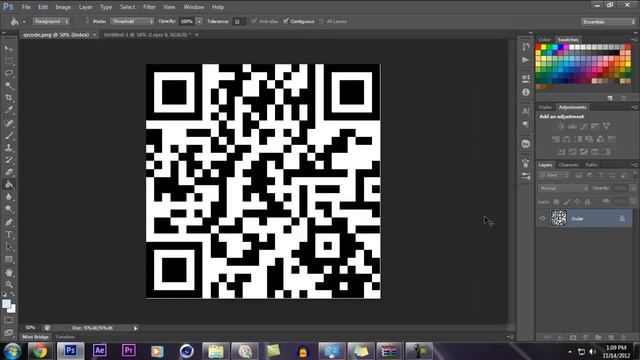Open the Image menu
The width and height of the screenshot is (640, 360).
[63, 7]
